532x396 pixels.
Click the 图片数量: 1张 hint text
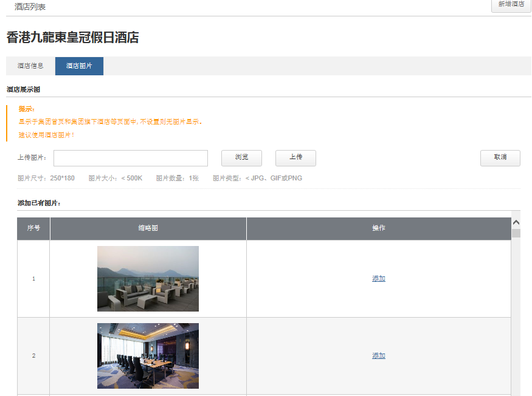click(x=178, y=179)
